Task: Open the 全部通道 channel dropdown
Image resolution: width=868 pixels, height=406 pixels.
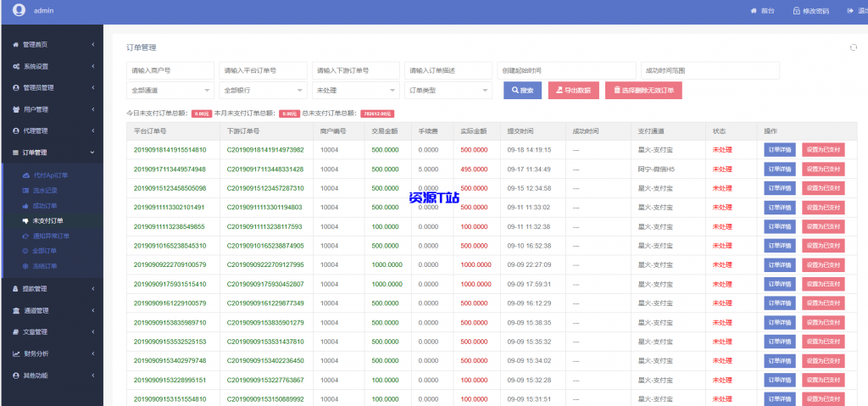Action: point(170,91)
